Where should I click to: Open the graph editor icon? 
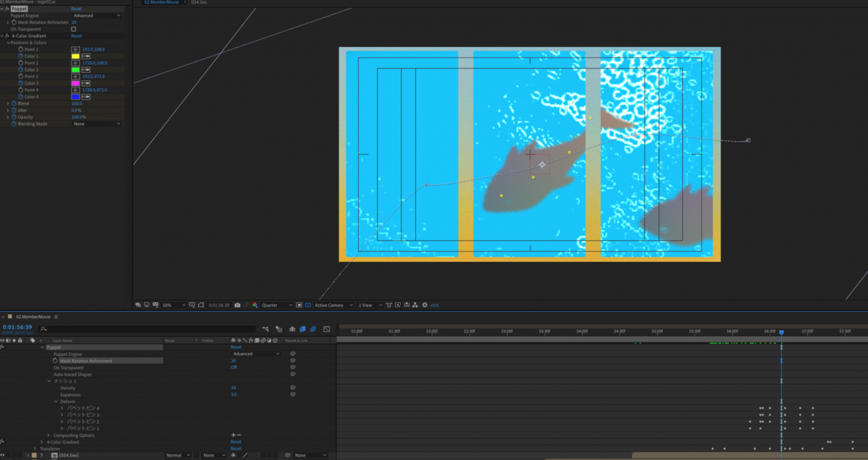(x=327, y=329)
